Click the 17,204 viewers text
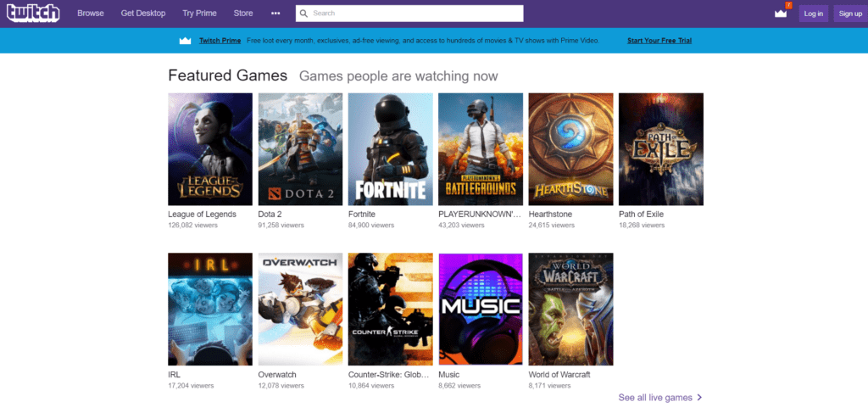 click(191, 385)
